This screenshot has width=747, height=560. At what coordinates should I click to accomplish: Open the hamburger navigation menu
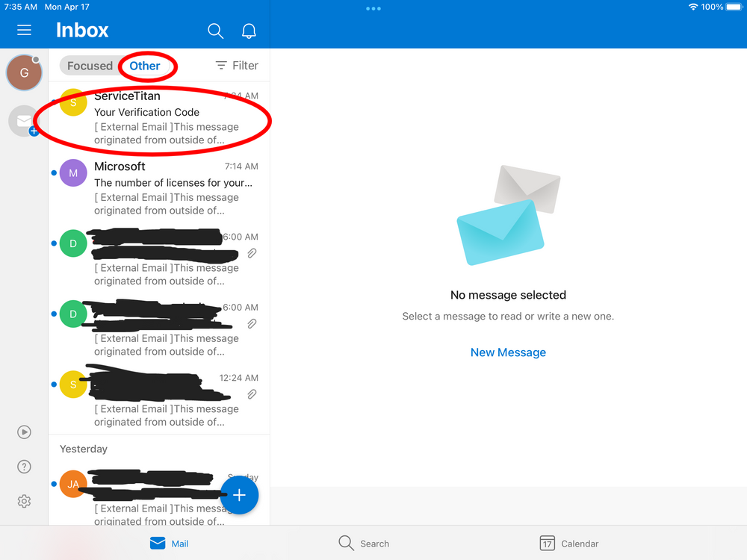pos(24,31)
